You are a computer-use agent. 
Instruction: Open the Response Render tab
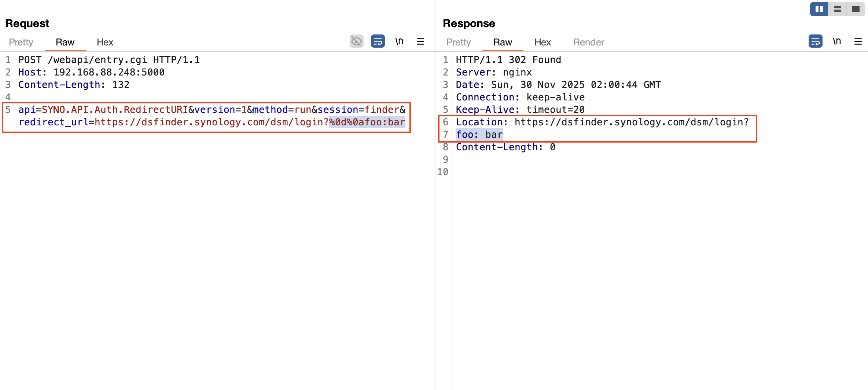pos(588,42)
